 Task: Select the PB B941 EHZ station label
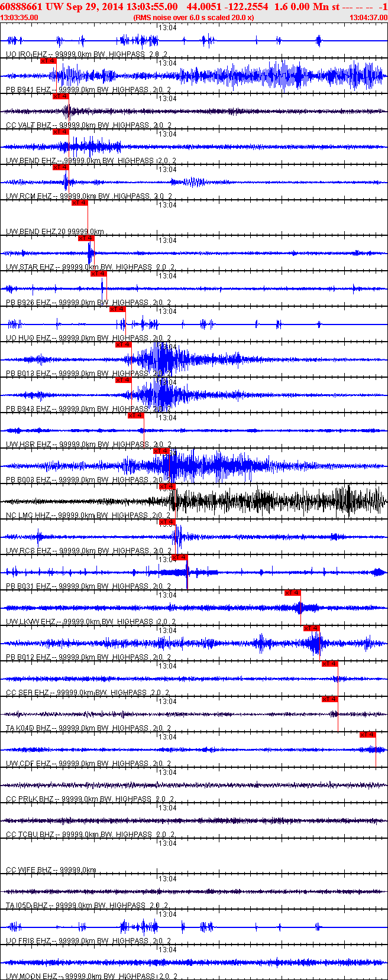[89, 90]
